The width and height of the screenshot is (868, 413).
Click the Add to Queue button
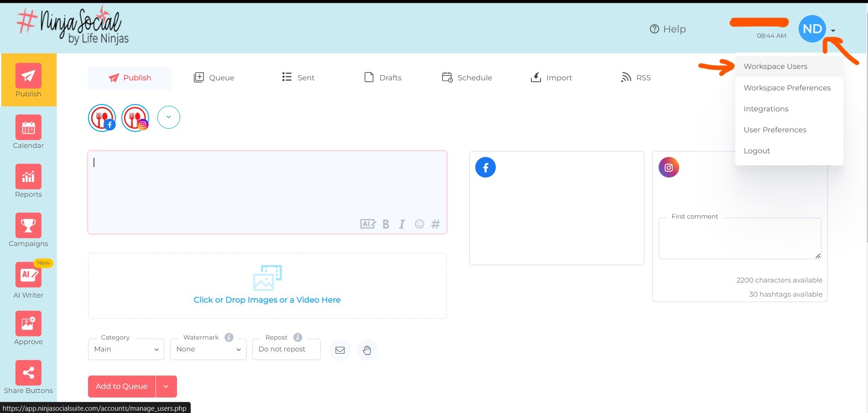click(122, 387)
